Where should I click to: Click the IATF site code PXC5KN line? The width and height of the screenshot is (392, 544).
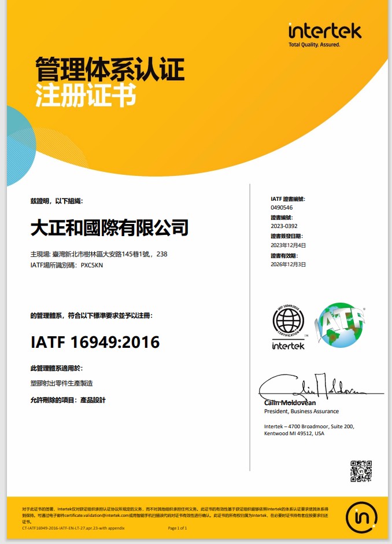(x=66, y=265)
